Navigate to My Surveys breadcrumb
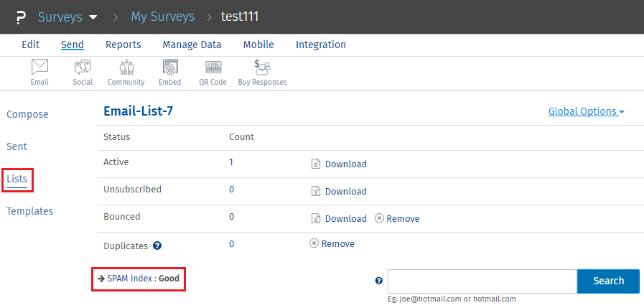 (x=162, y=17)
